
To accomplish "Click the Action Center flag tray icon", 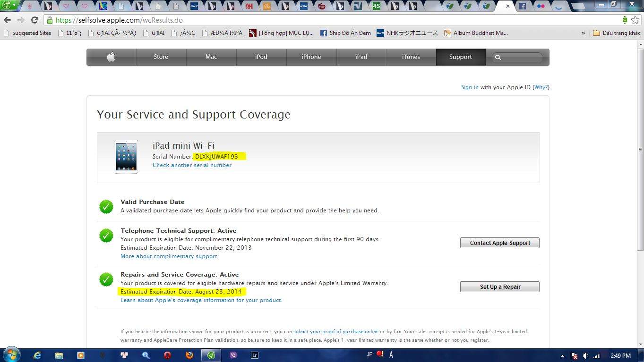I will pos(575,356).
